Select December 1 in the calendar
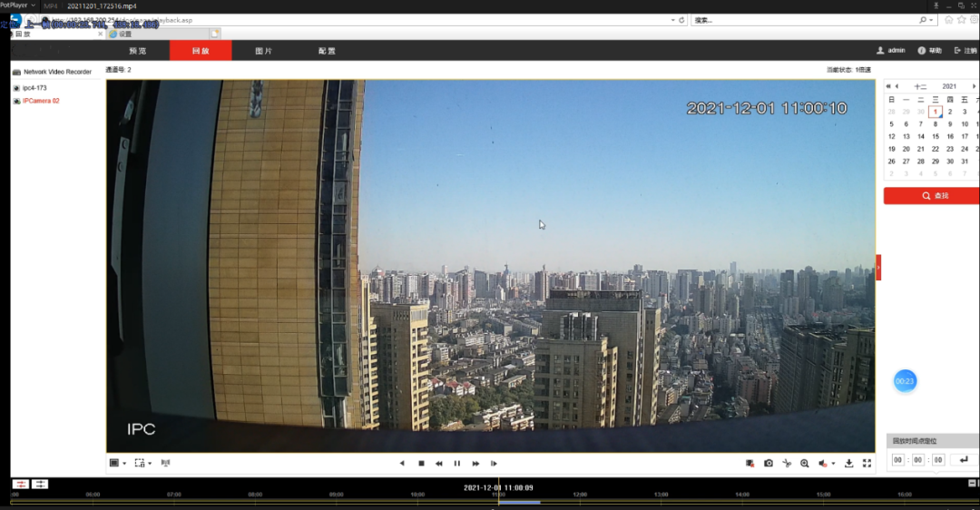980x510 pixels. pos(935,112)
